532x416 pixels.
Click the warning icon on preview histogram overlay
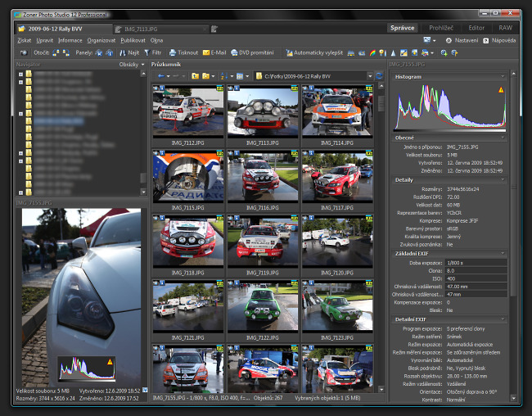[x=110, y=362]
